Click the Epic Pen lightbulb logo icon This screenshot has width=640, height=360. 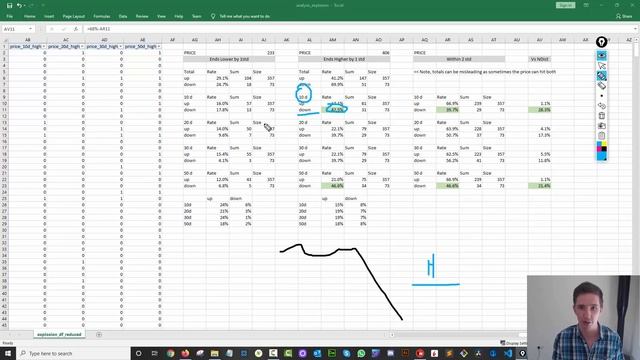click(x=601, y=42)
